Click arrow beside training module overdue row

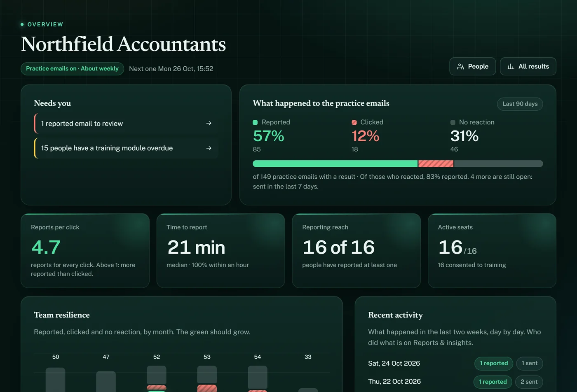209,148
